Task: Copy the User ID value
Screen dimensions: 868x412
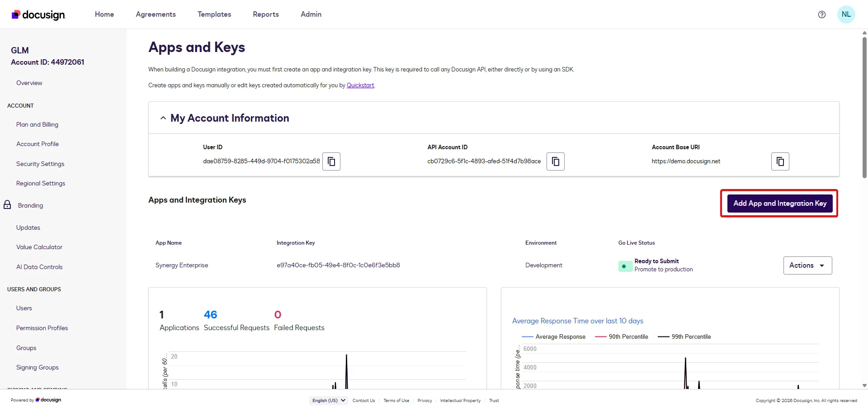Action: [331, 161]
